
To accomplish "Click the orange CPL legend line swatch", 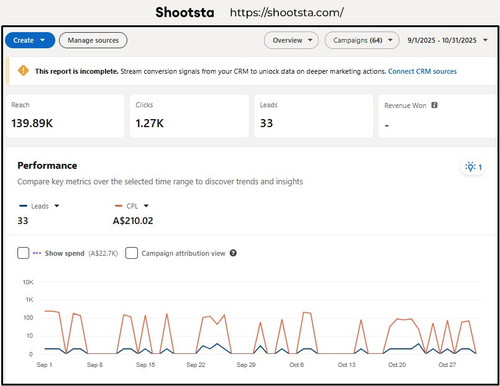I will pos(118,206).
